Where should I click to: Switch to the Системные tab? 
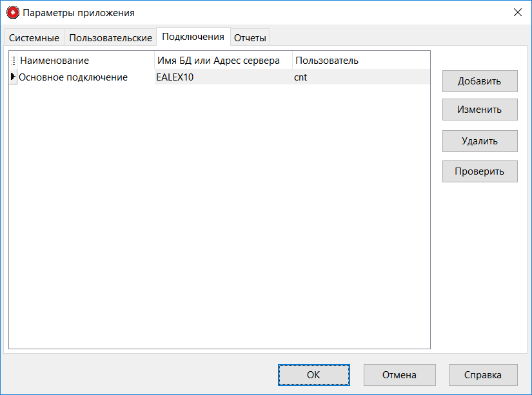(x=34, y=37)
